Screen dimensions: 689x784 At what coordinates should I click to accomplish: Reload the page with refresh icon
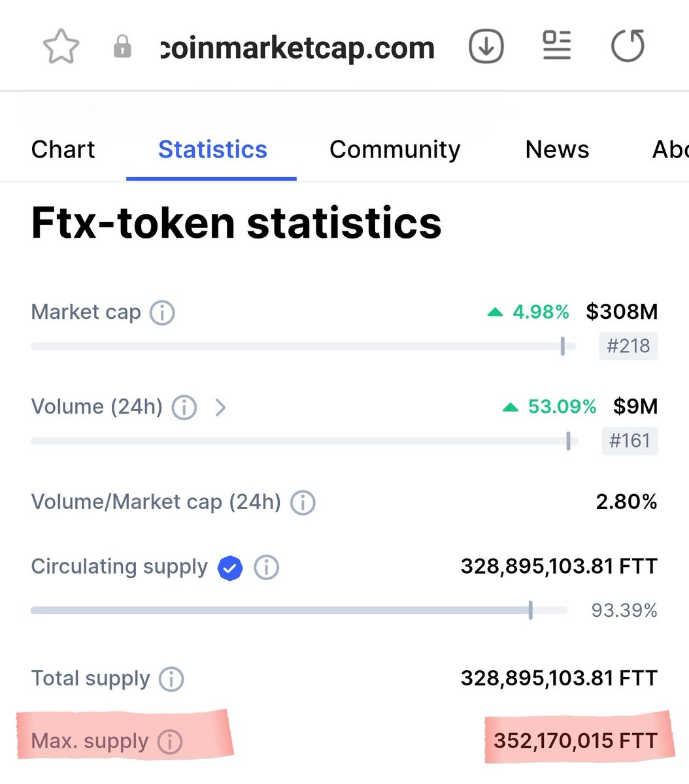(628, 46)
